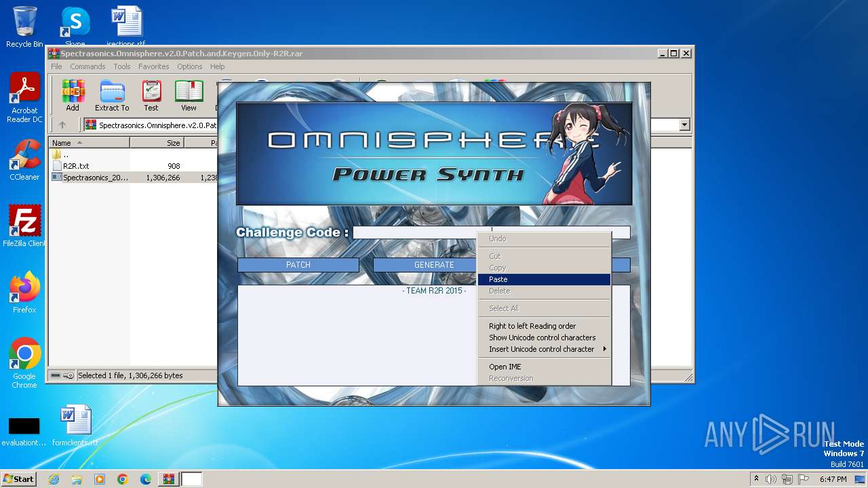
Task: Click the Add toolbar icon in WinRAR
Action: (x=73, y=96)
